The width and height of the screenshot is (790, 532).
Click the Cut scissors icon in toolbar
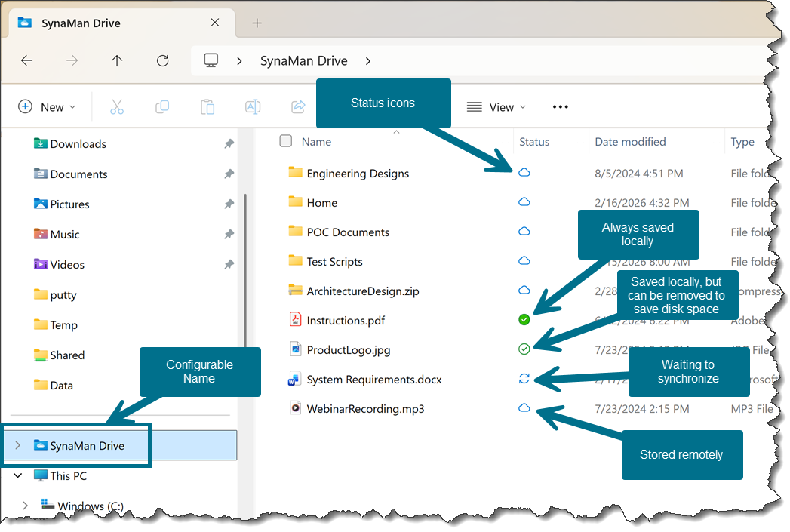point(116,107)
